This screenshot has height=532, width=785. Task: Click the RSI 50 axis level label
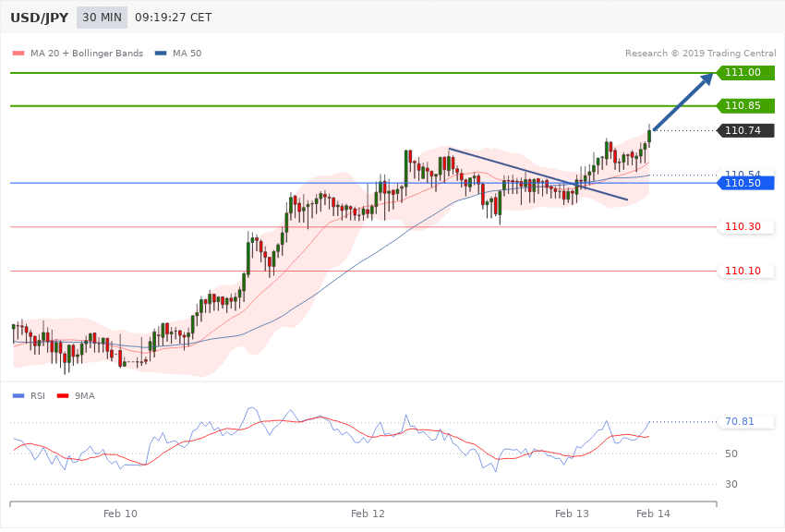[x=731, y=453]
